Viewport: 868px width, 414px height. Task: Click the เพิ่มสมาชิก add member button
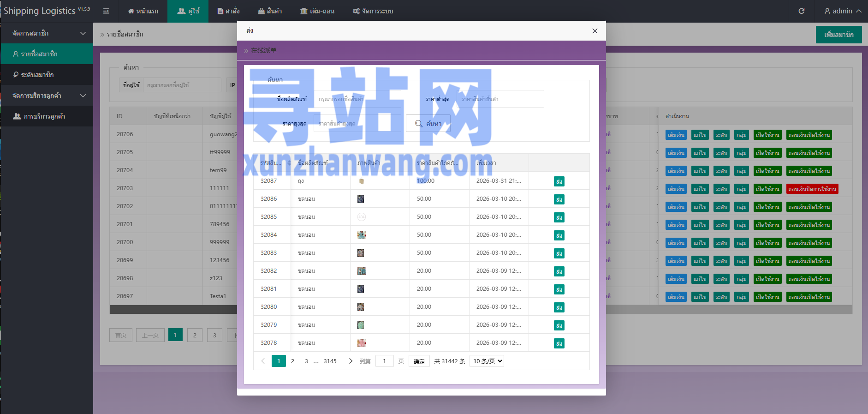click(x=838, y=35)
